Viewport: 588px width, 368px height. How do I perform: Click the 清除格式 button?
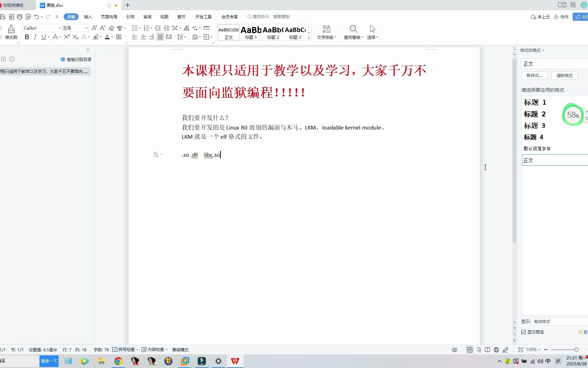click(x=564, y=76)
